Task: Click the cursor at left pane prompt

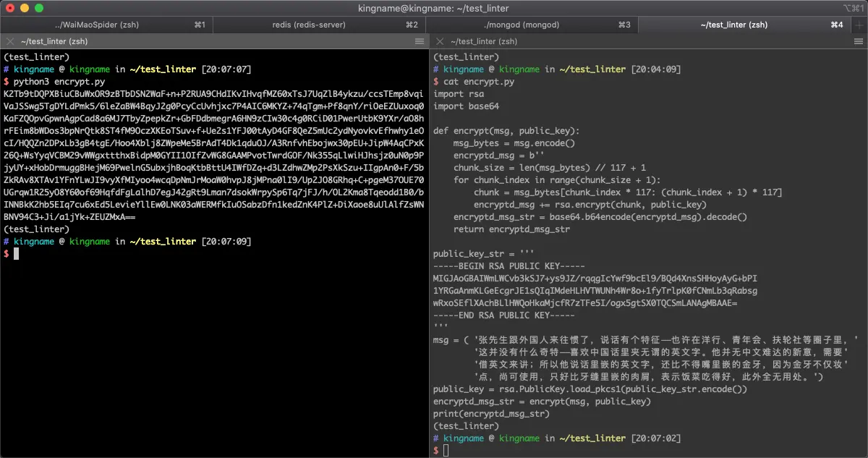Action: click(17, 254)
